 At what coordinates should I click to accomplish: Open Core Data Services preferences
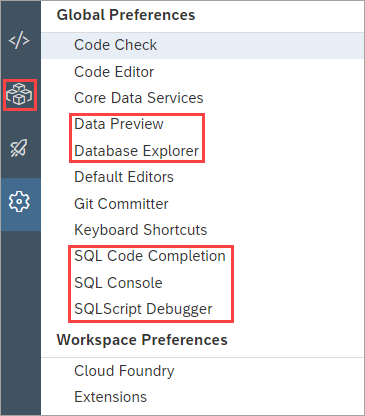click(x=139, y=98)
